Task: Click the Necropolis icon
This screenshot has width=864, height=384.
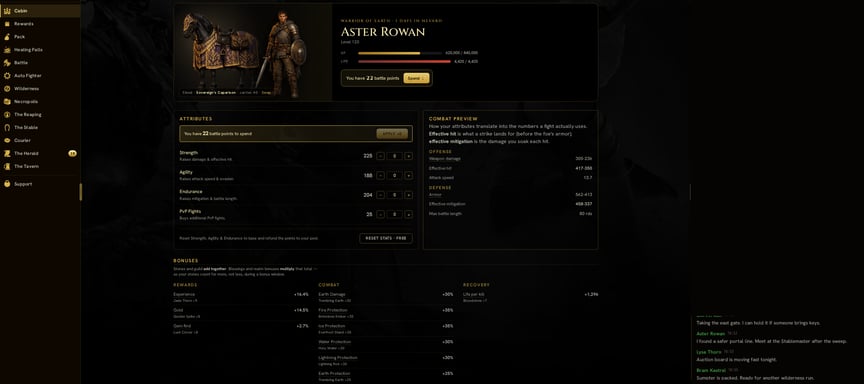Action: tap(7, 101)
